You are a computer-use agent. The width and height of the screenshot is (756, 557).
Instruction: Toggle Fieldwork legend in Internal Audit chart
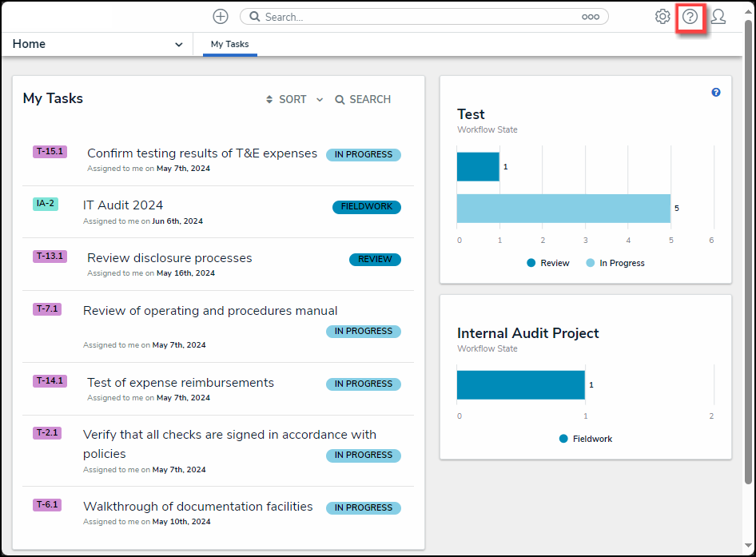point(586,439)
